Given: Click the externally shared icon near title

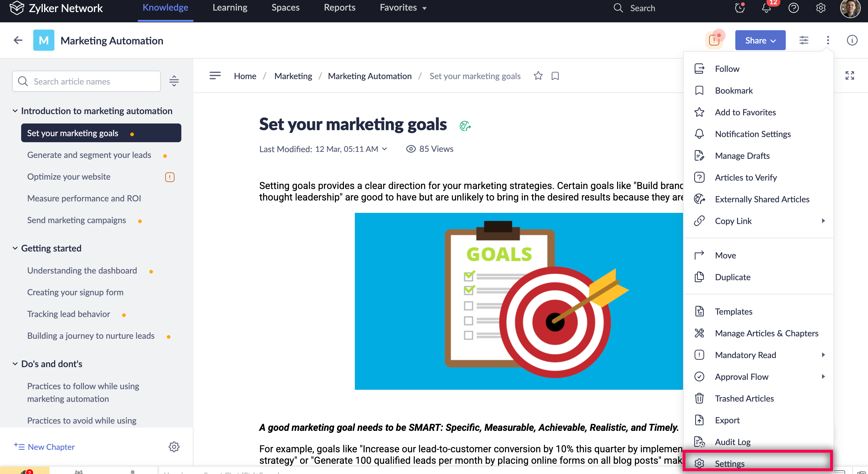Looking at the screenshot, I should point(465,126).
